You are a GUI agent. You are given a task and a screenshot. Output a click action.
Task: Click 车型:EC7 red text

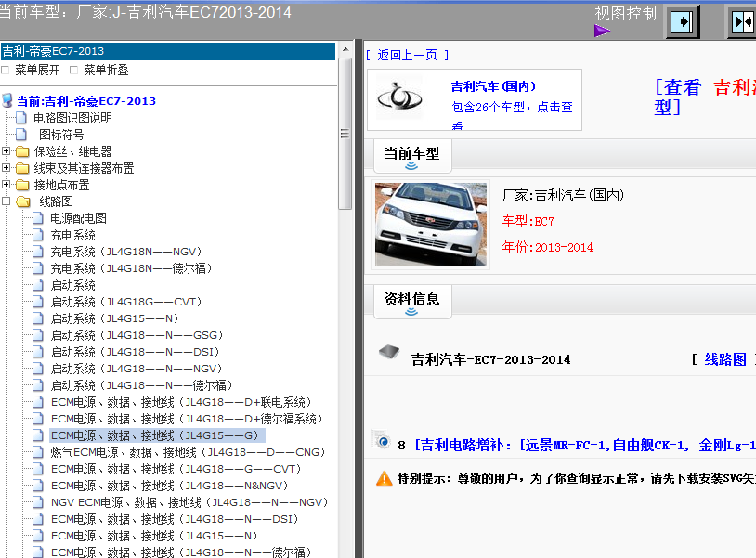pyautogui.click(x=528, y=221)
